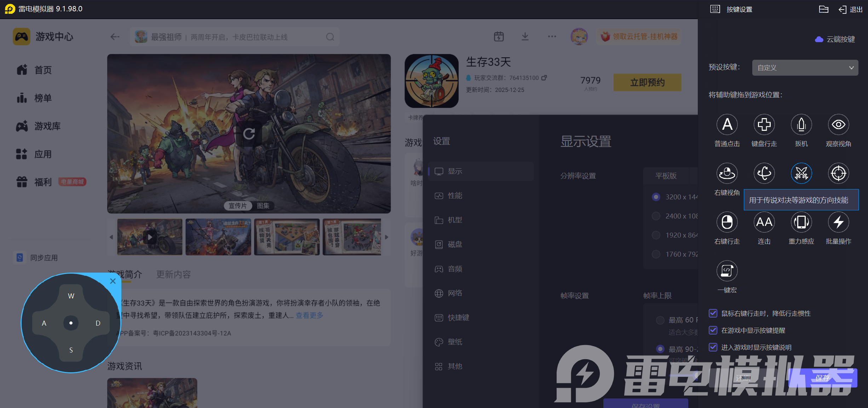Select the 观察视角 eye view icon

tap(838, 124)
